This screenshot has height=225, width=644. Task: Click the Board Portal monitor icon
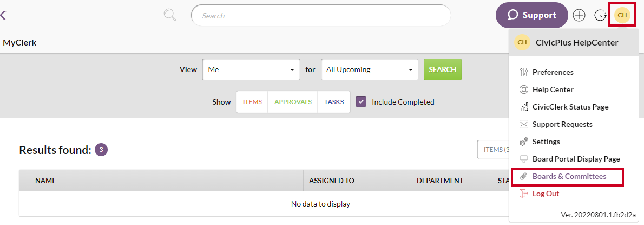click(524, 159)
